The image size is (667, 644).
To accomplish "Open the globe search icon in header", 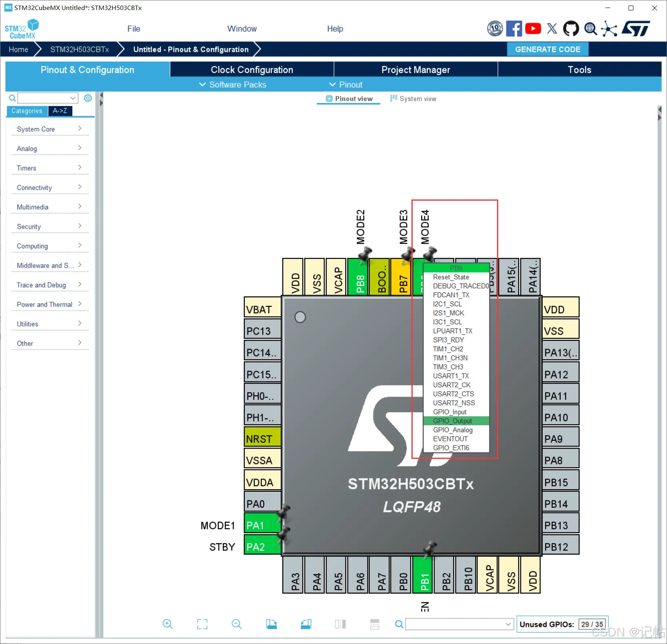I will [x=590, y=28].
